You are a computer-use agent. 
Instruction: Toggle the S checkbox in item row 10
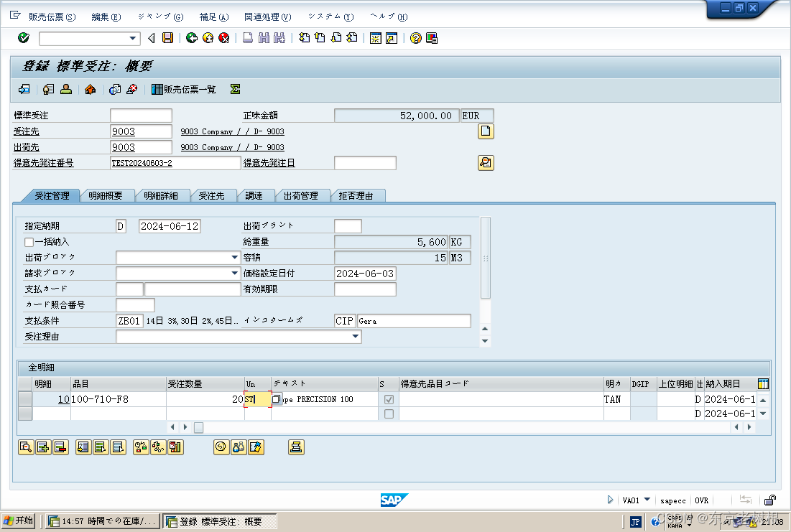(x=389, y=399)
